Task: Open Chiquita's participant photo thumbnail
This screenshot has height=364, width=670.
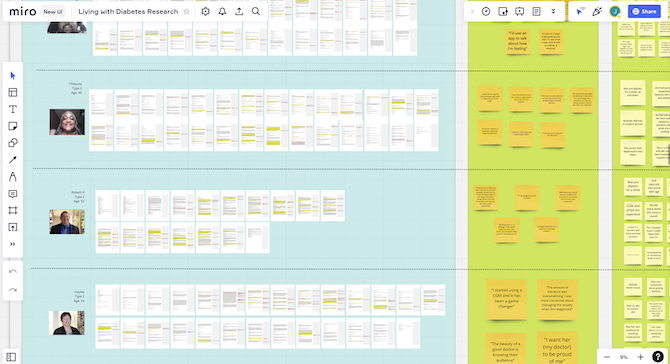Action: [67, 122]
